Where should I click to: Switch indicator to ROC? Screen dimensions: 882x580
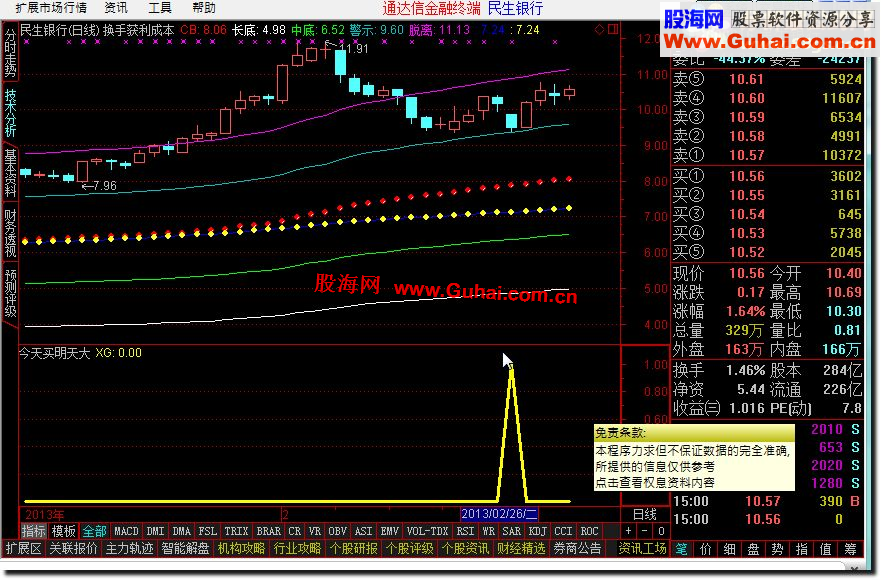589,531
